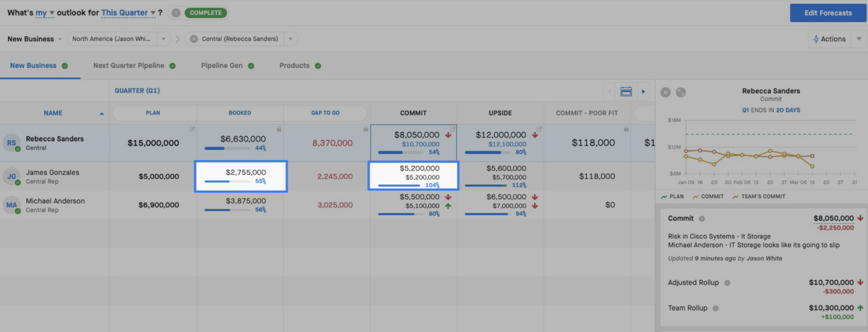The image size is (868, 332).
Task: Click the COMMIT - POOR FIT column header
Action: [587, 113]
